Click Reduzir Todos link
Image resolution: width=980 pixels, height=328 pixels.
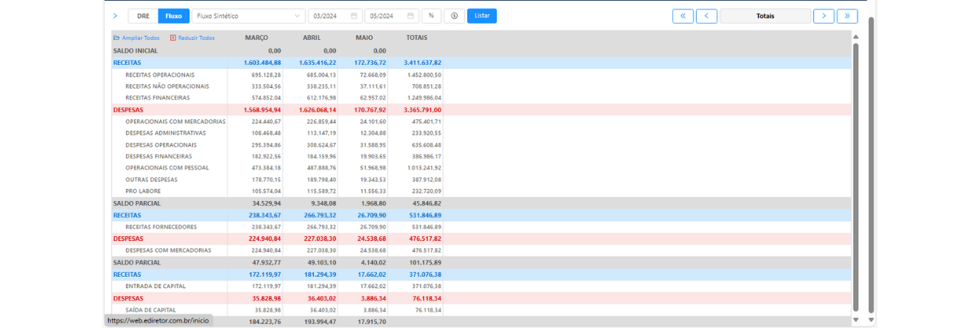click(x=192, y=37)
